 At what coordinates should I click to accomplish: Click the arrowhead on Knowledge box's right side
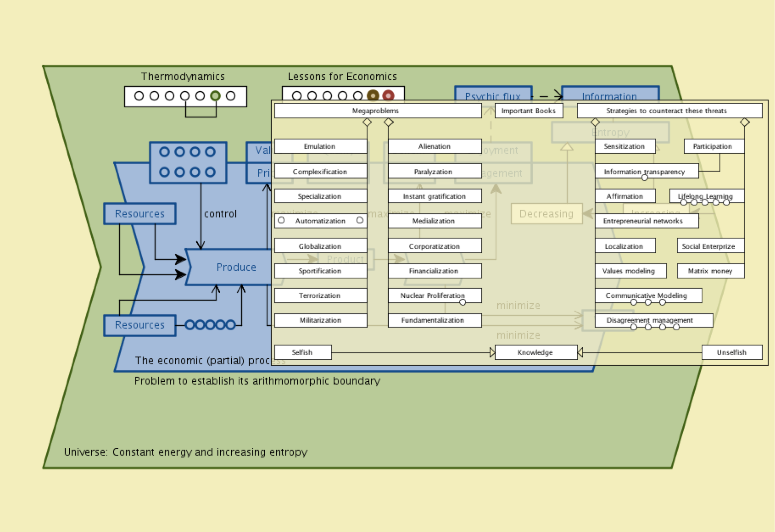pyautogui.click(x=580, y=352)
